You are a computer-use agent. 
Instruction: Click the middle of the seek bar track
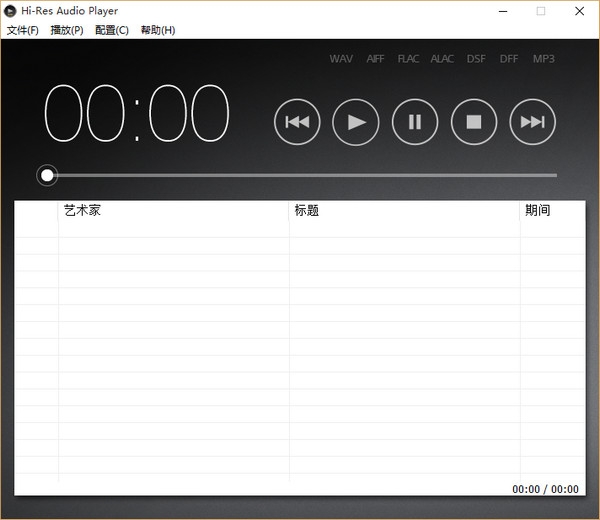(x=300, y=176)
